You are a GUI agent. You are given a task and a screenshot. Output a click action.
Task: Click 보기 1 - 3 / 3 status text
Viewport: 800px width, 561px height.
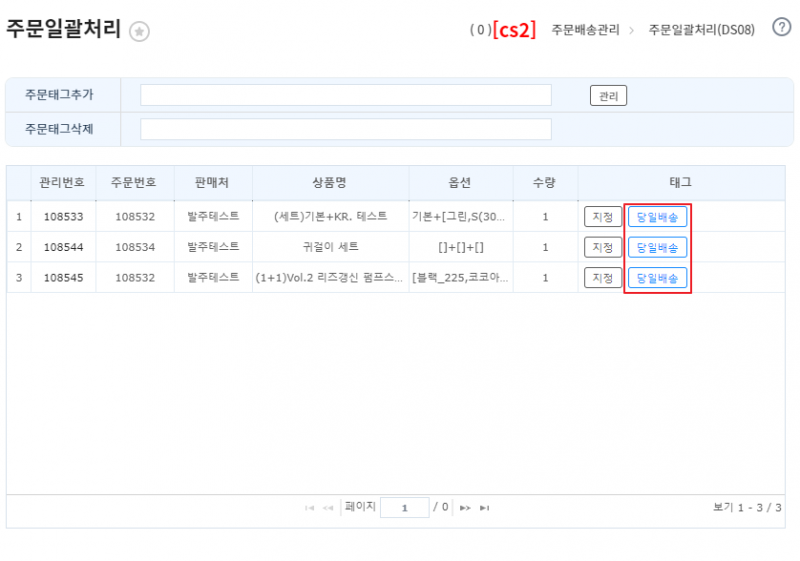pos(747,507)
